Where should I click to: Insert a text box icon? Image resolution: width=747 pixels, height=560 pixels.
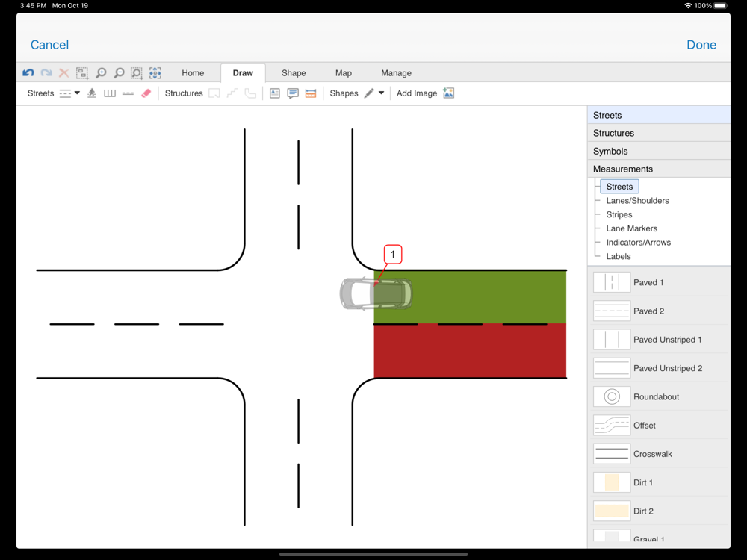pyautogui.click(x=275, y=93)
